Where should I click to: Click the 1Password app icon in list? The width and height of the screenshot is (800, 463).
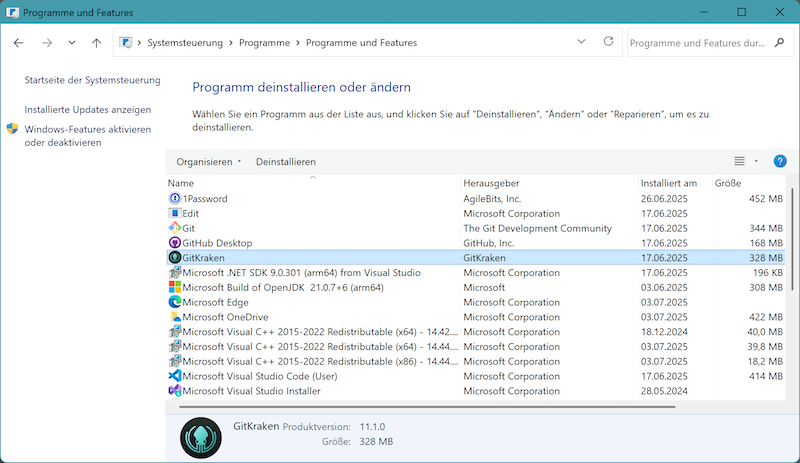pyautogui.click(x=174, y=198)
